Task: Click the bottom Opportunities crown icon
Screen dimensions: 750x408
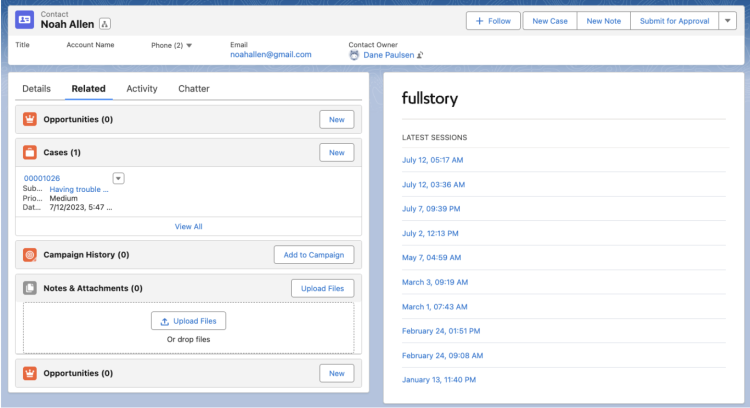Action: (30, 373)
